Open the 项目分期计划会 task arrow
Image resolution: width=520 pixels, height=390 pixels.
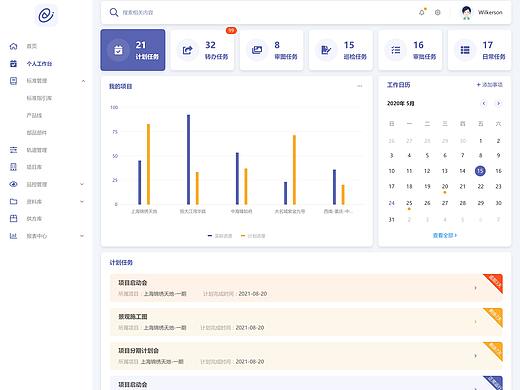point(476,356)
